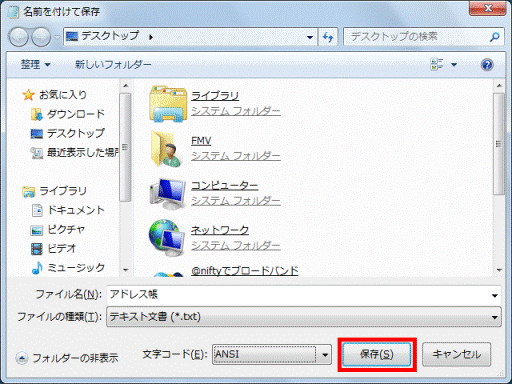The width and height of the screenshot is (512, 384).
Task: Click the navigation pane scroll down arrow
Action: [126, 270]
